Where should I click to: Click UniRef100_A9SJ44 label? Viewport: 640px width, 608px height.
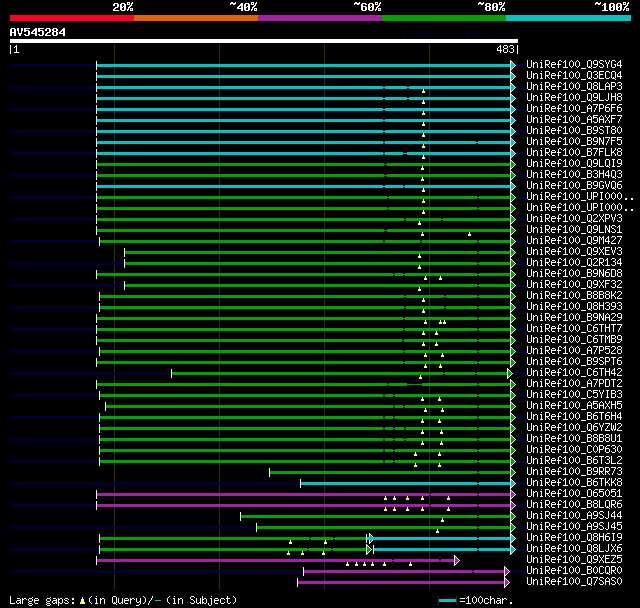point(574,516)
